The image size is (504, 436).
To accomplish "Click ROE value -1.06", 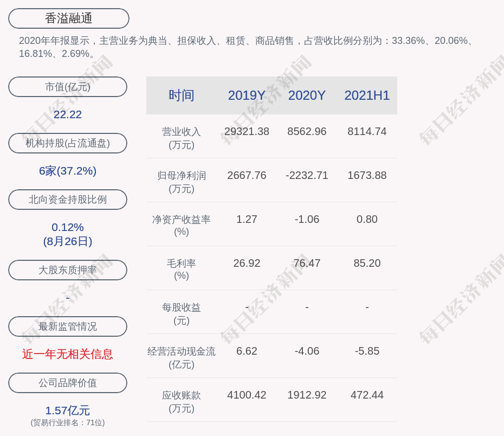I will pos(307,219).
